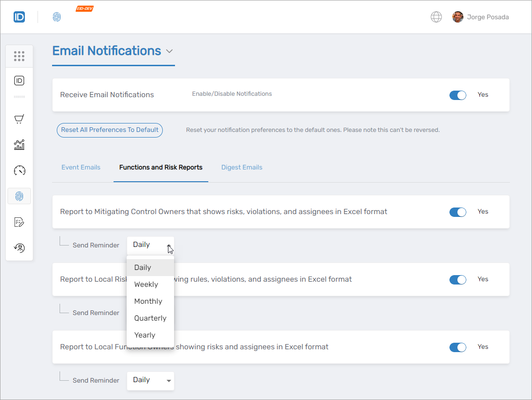Screen dimensions: 532x400
Task: Select Weekly from the reminder dropdown
Action: [x=146, y=284]
